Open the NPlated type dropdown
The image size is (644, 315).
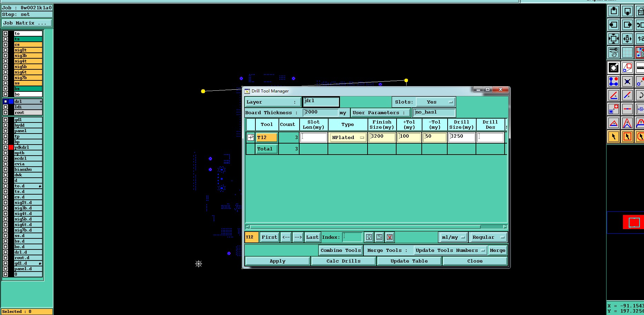click(x=348, y=137)
